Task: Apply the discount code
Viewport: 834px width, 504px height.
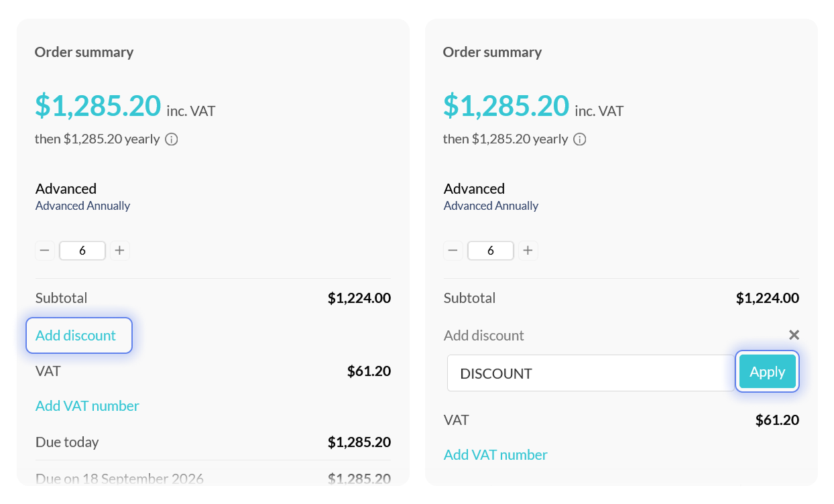Action: [767, 372]
